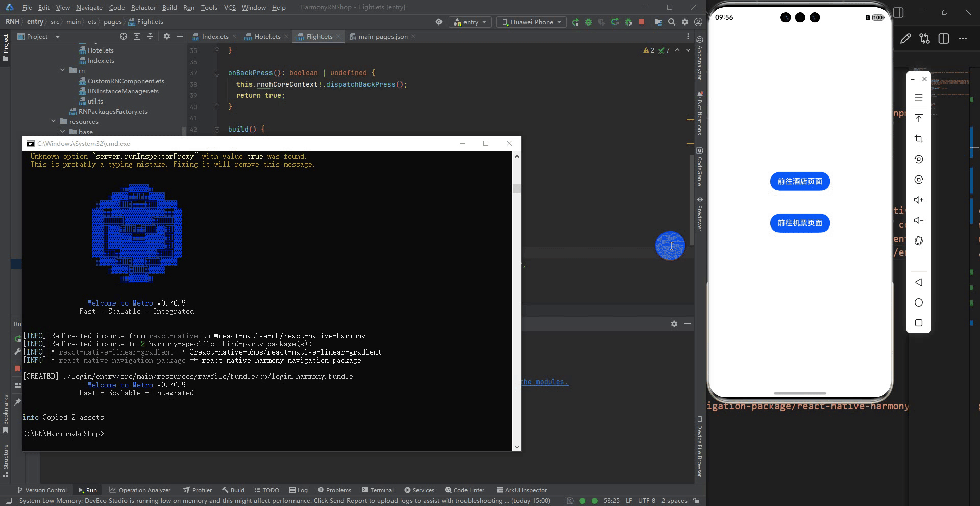Toggle the Bookmarks tool window
The width and height of the screenshot is (980, 506).
(6, 414)
